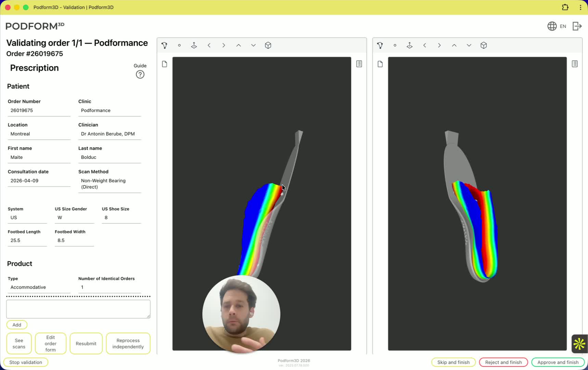588x370 pixels.
Task: Click the PODFORM 3D logo
Action: (35, 26)
